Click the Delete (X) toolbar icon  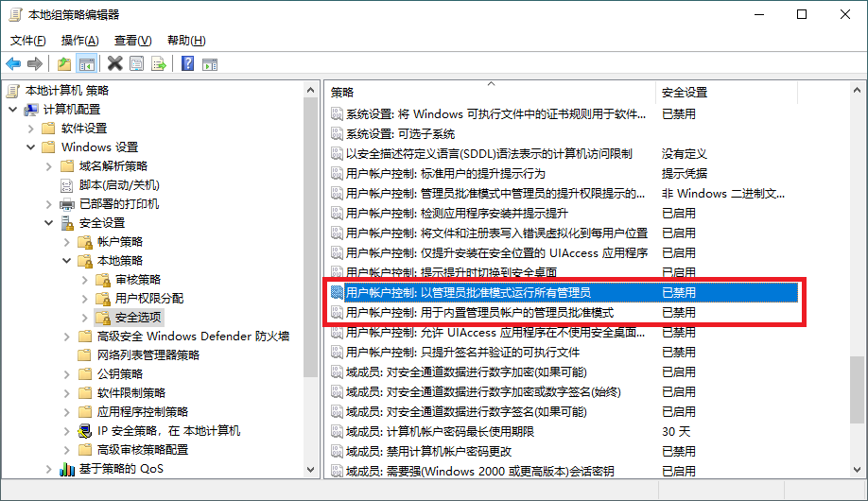[114, 64]
